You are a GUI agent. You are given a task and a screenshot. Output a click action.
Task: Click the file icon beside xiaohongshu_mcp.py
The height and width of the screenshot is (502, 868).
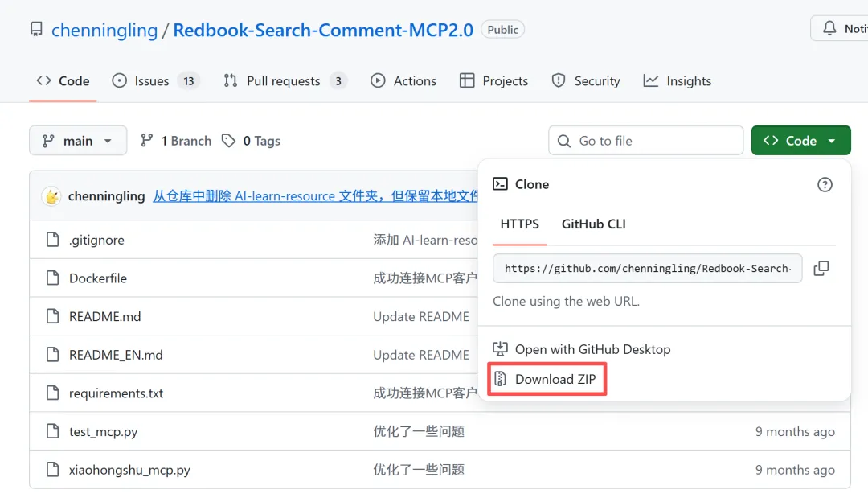52,469
